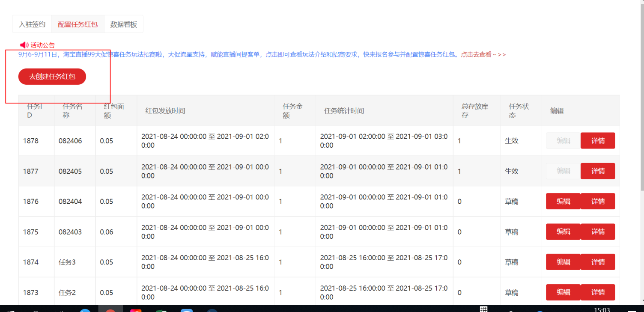Click 编辑 for 任务2 row

[563, 292]
